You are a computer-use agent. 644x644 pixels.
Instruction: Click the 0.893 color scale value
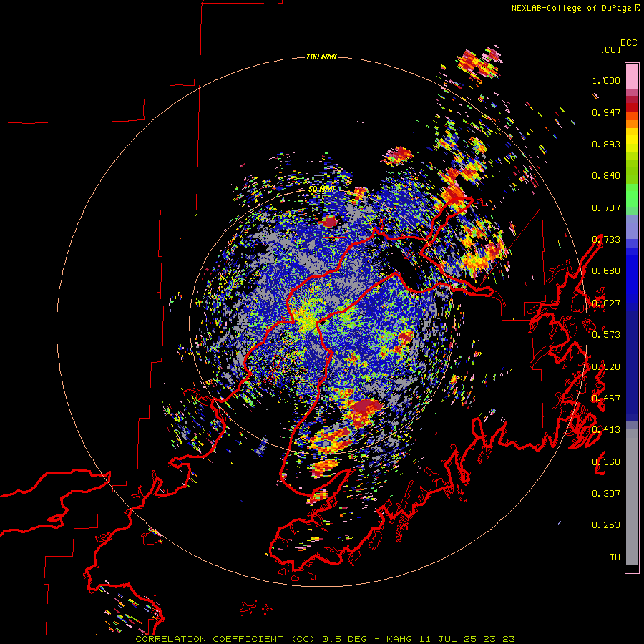coord(606,144)
